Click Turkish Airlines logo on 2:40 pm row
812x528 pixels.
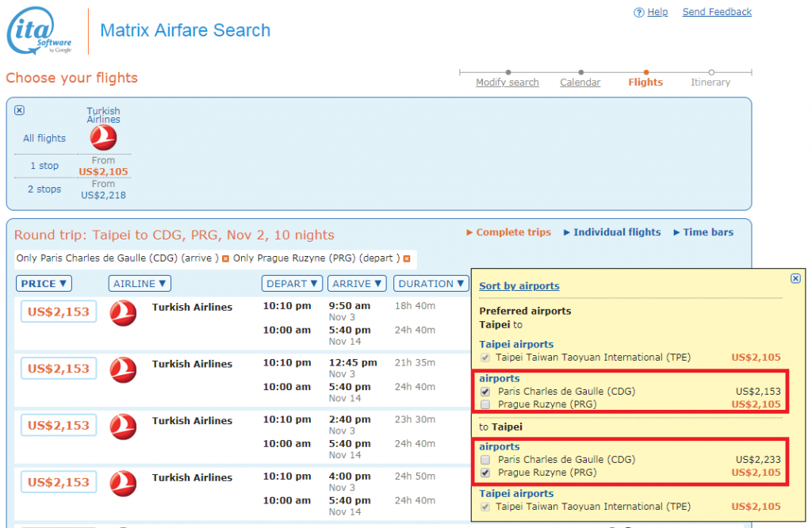pyautogui.click(x=123, y=427)
